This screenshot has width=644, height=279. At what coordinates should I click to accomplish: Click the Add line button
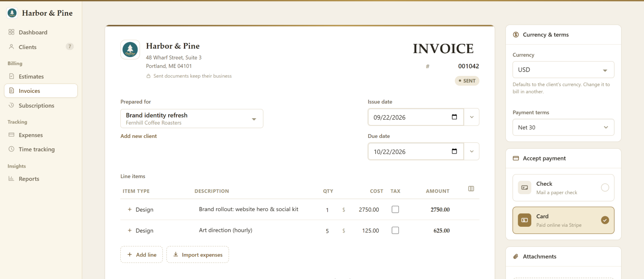point(142,254)
